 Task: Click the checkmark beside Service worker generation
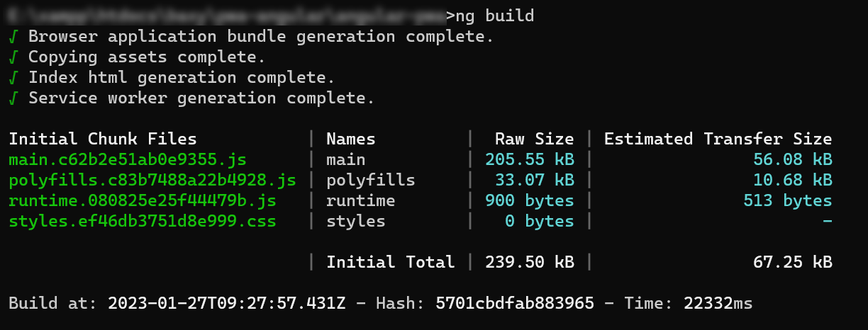coord(13,98)
